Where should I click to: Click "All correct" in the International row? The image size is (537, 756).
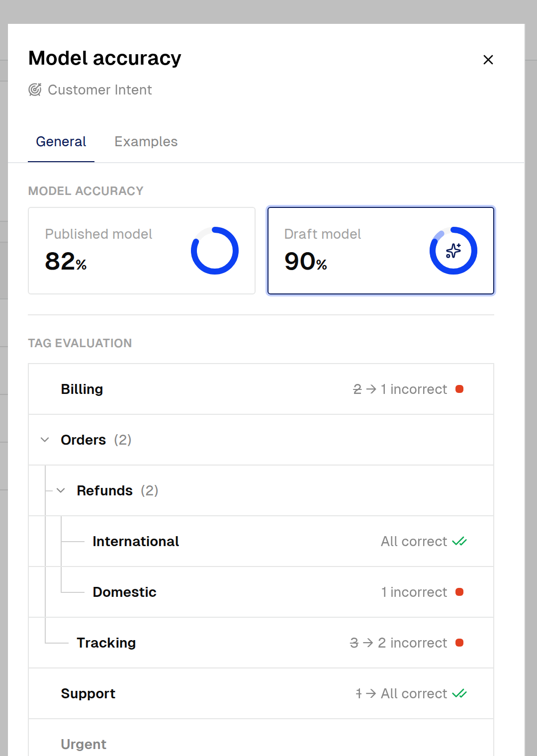[414, 541]
